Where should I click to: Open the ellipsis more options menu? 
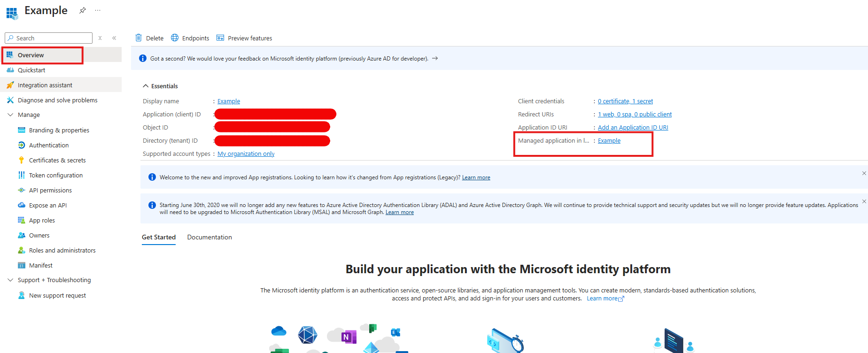(98, 10)
